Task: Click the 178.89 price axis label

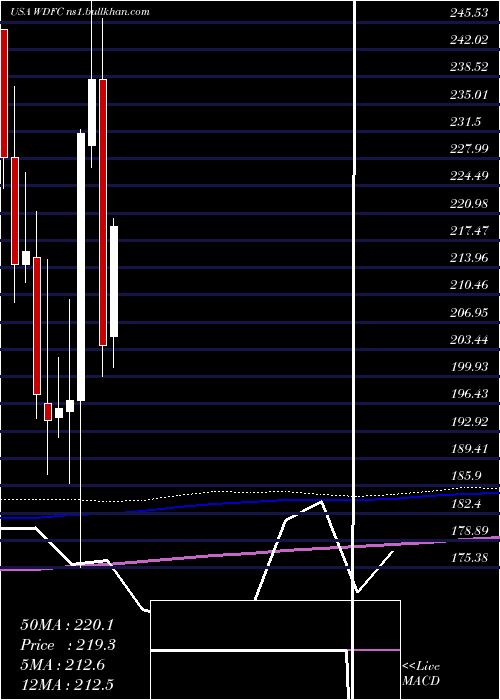Action: pos(469,531)
